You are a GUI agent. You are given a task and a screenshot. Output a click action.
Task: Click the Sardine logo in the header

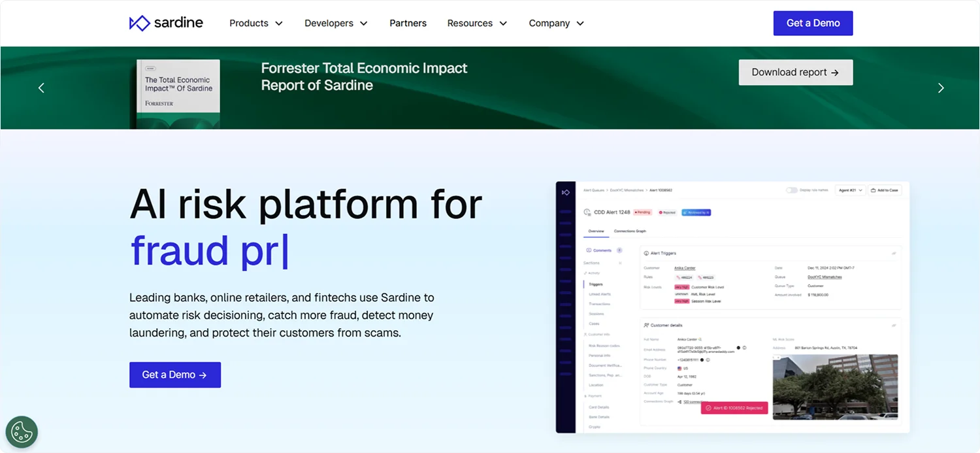(x=166, y=23)
